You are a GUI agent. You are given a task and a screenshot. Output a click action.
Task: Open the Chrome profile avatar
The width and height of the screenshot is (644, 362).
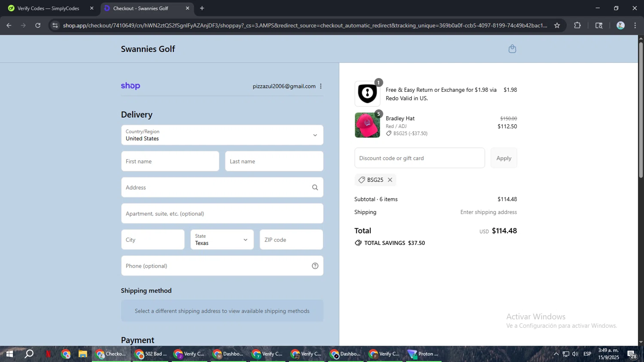pos(620,25)
